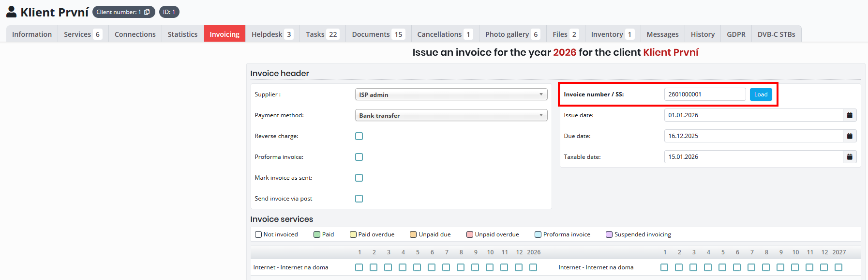Viewport: 868px width, 280px height.
Task: Click the Issue date text field
Action: click(x=753, y=115)
